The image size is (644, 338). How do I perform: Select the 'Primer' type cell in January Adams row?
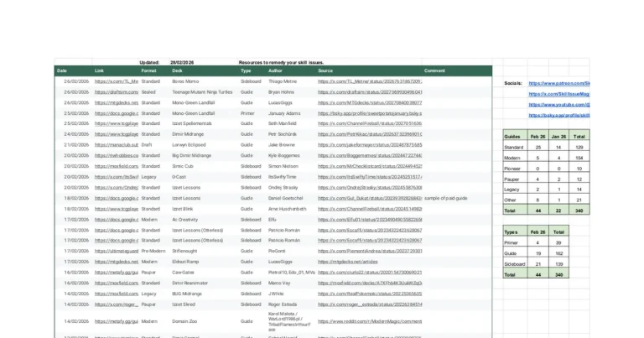247,113
